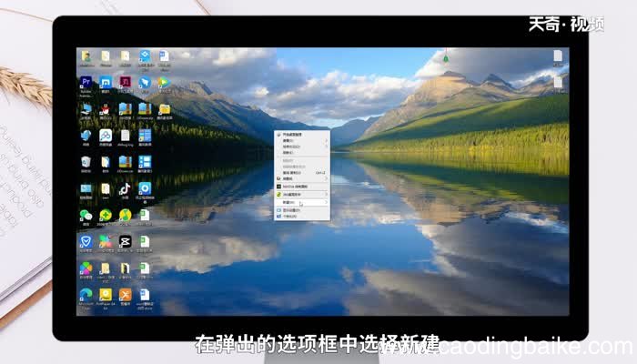
Task: Expand the 360 desktop assistant submenu arrow
Action: pos(326,195)
